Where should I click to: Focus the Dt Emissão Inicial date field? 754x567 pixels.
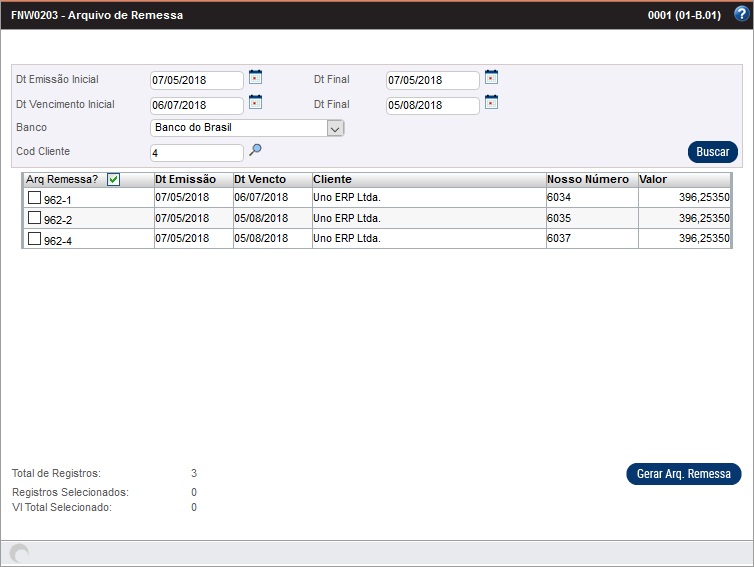(196, 80)
